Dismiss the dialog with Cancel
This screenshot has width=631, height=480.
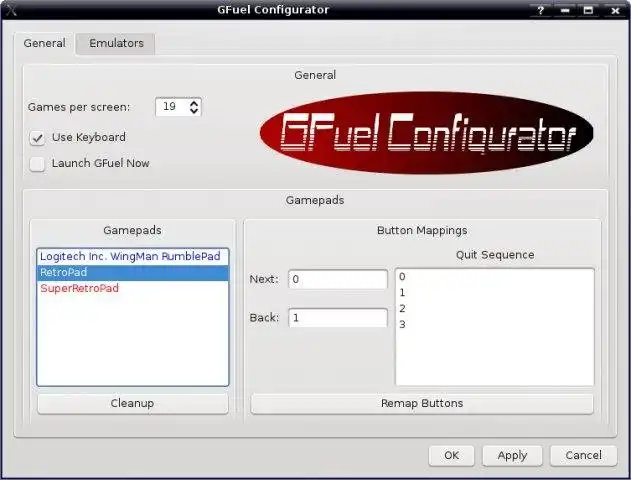coord(583,455)
